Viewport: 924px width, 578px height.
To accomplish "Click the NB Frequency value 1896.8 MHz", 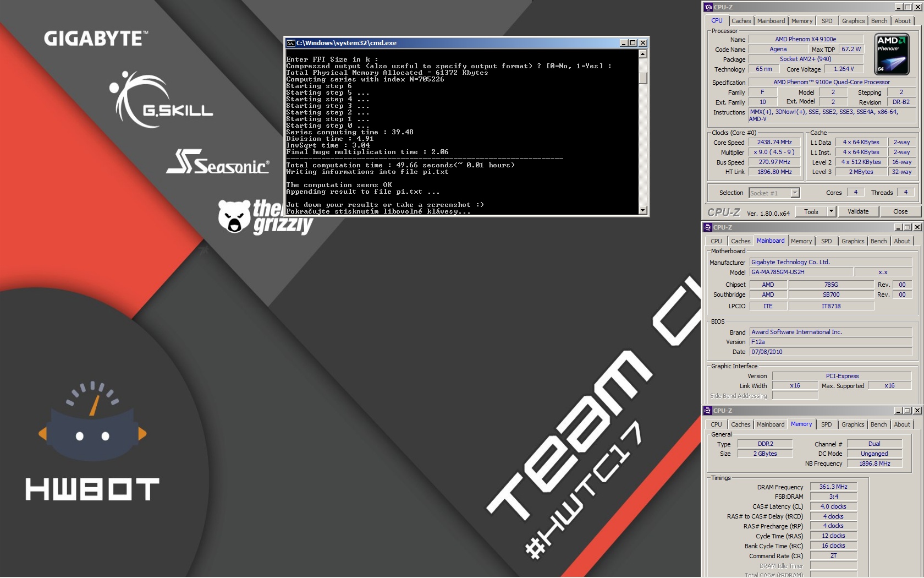I will tap(875, 464).
